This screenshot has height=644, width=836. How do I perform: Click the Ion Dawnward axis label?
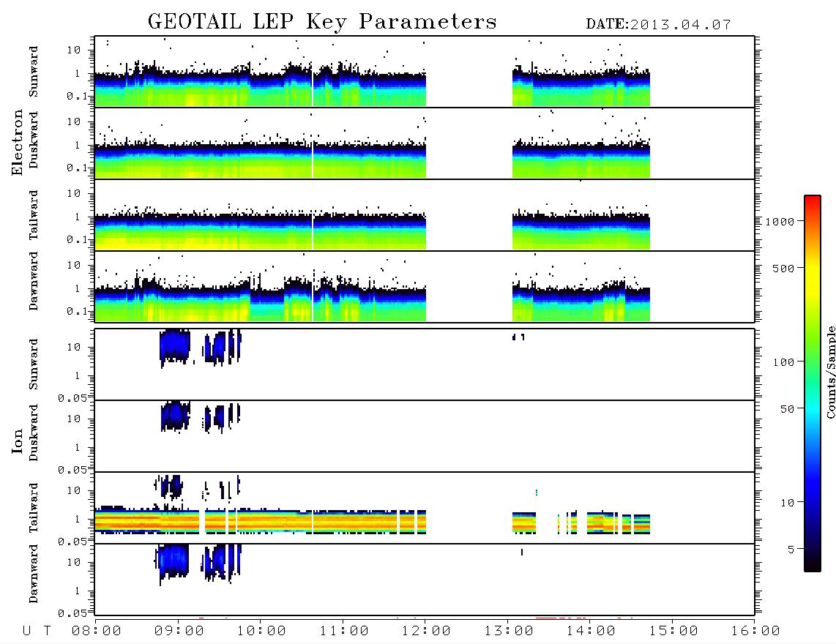coord(34,574)
